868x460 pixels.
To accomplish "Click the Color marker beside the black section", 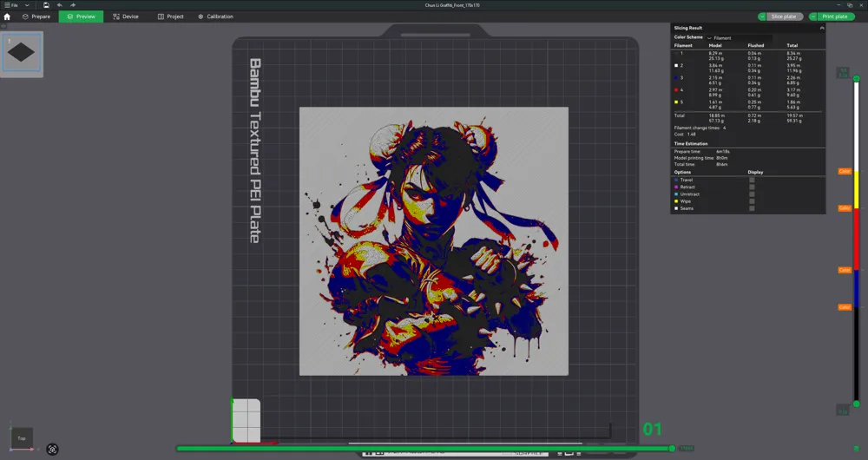I will 845,307.
